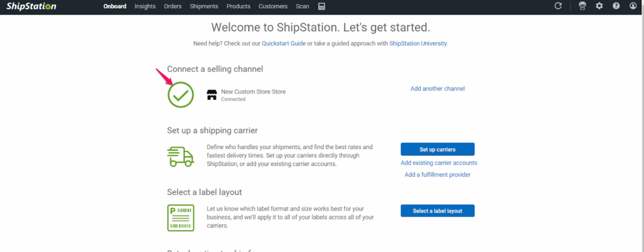Open the settings gear icon
Viewport: 644px width, 252px height.
(599, 6)
